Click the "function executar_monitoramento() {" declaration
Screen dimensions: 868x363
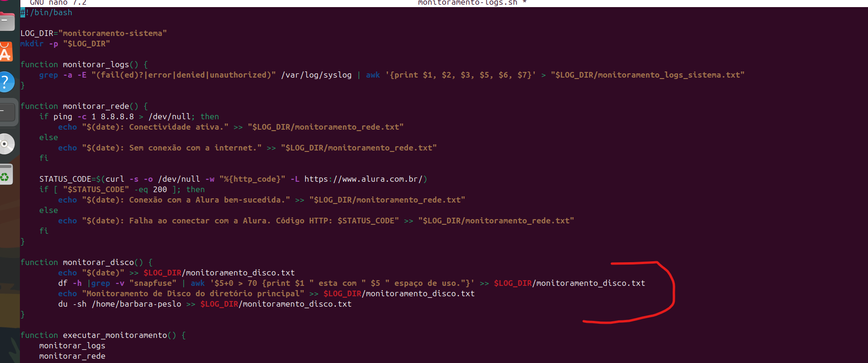[103, 335]
